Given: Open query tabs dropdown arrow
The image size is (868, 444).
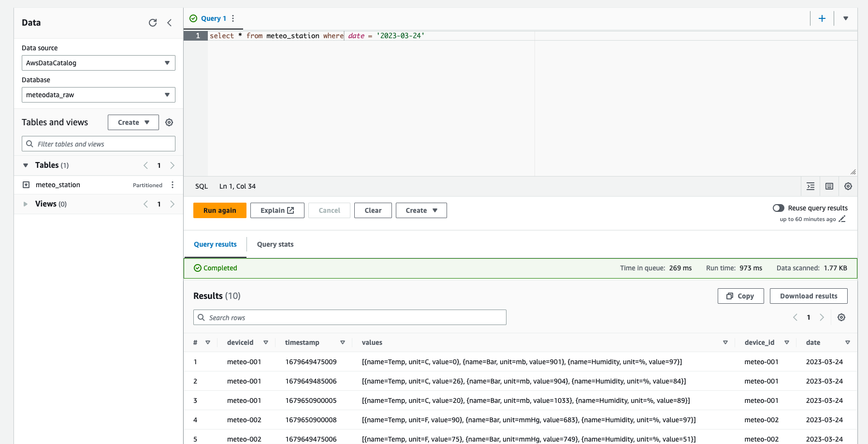Looking at the screenshot, I should tap(846, 18).
